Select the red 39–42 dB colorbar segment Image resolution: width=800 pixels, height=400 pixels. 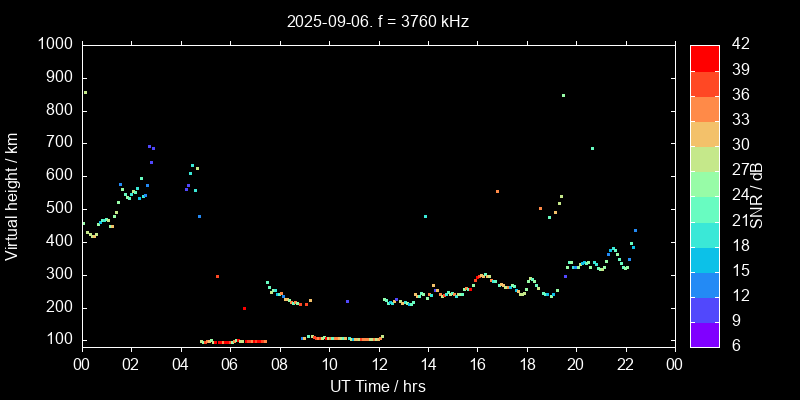[x=703, y=57]
